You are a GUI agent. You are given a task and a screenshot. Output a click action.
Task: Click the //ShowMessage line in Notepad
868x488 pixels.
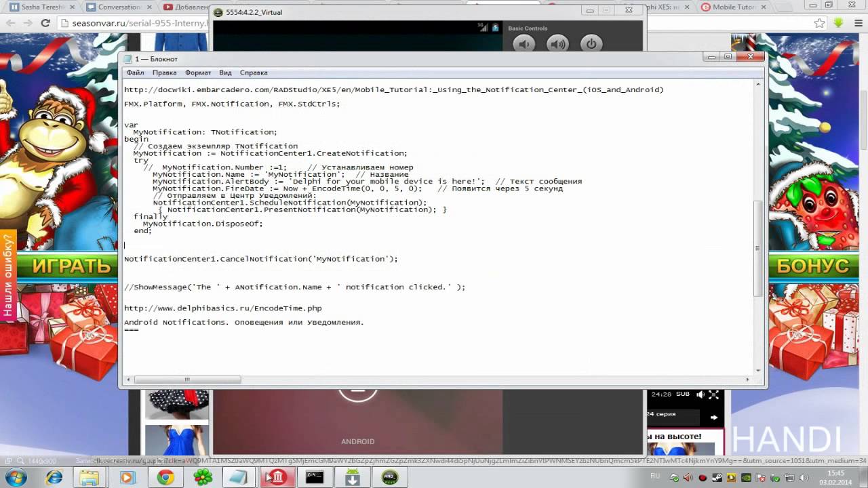pyautogui.click(x=294, y=287)
